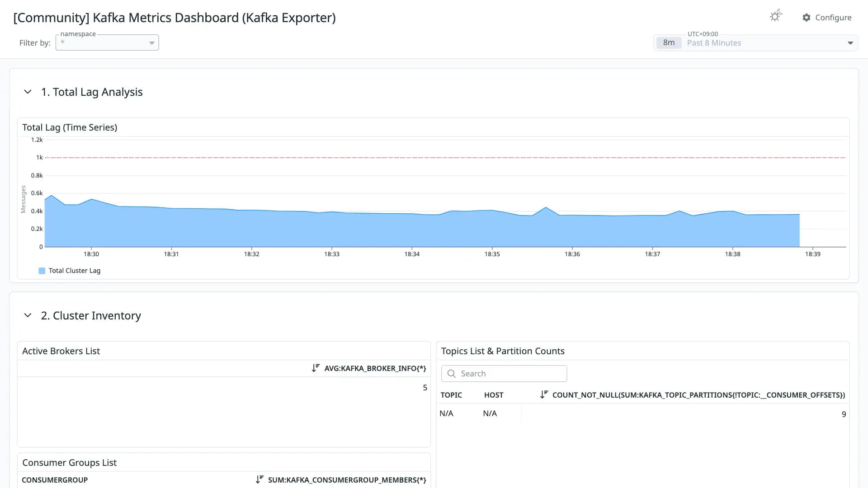This screenshot has height=488, width=868.
Task: Collapse the Total Lag Analysis section chevron
Action: point(28,92)
